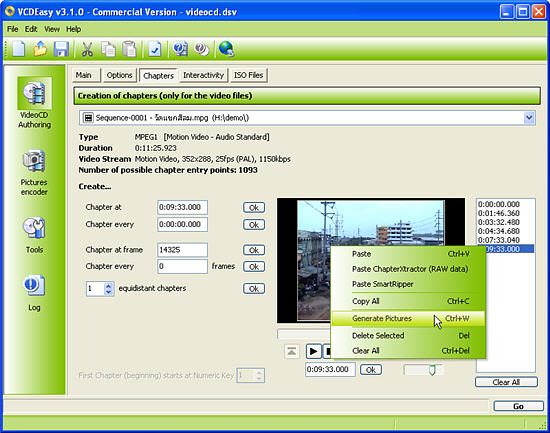Click the Play button under preview

click(x=314, y=351)
